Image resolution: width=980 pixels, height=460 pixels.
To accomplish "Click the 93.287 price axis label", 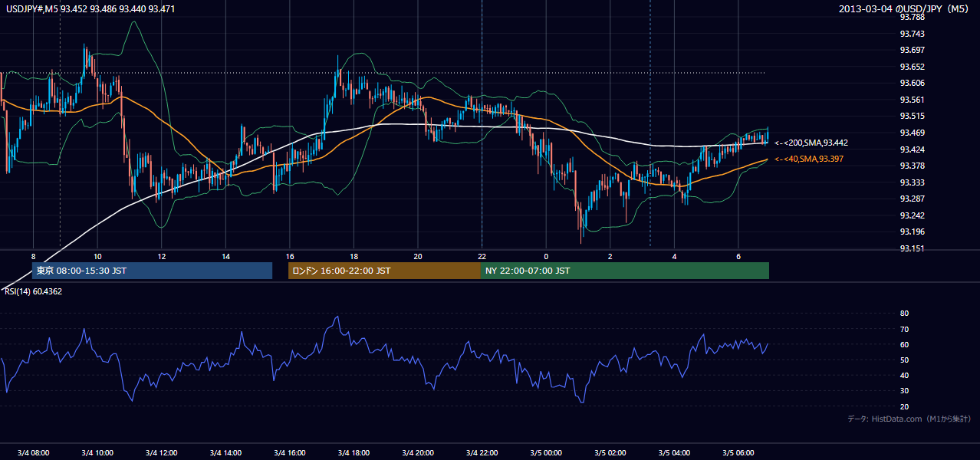I will point(912,199).
